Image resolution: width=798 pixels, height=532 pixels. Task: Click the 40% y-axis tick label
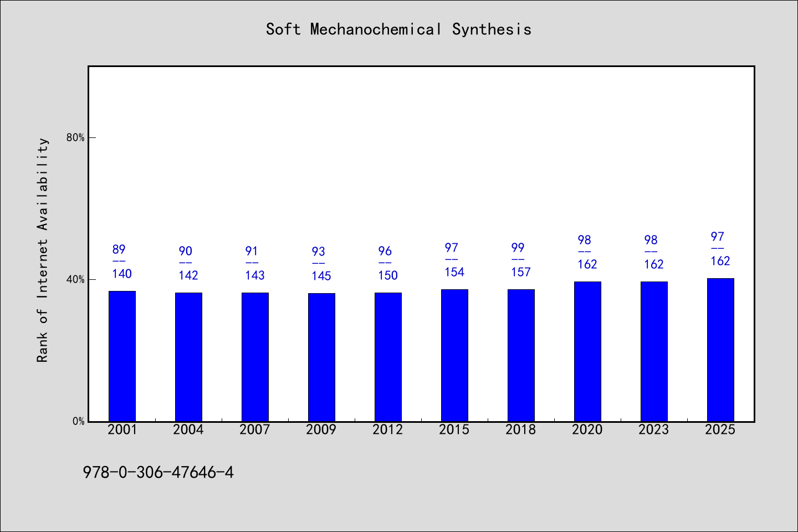pyautogui.click(x=75, y=279)
